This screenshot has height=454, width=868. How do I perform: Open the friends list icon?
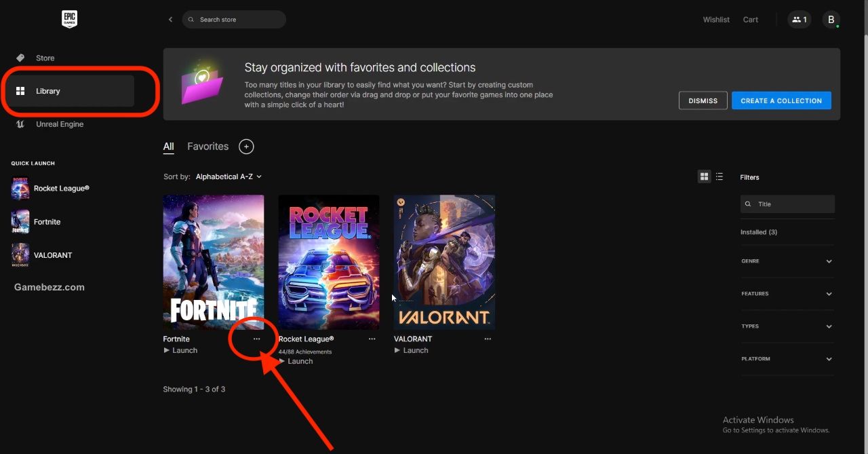[798, 20]
